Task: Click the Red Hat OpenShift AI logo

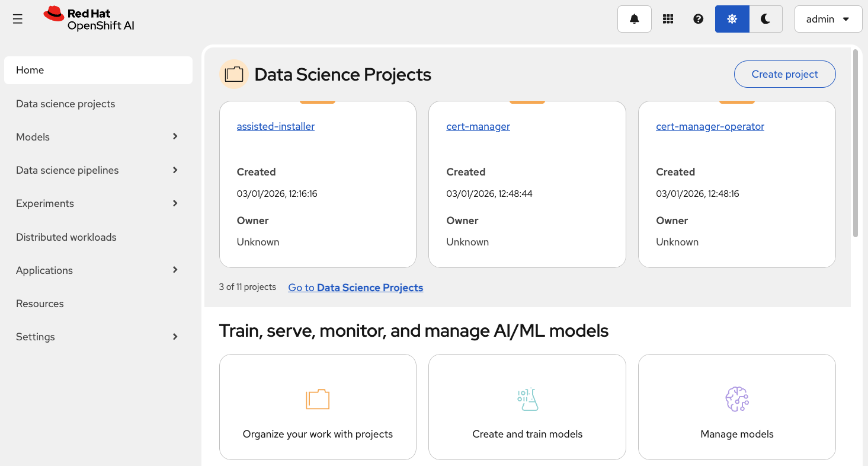Action: pyautogui.click(x=88, y=18)
